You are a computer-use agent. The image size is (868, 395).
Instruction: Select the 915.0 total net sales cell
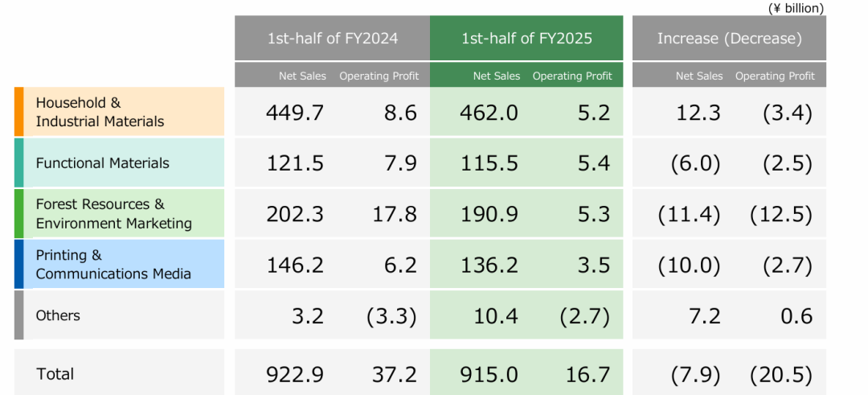(x=489, y=374)
